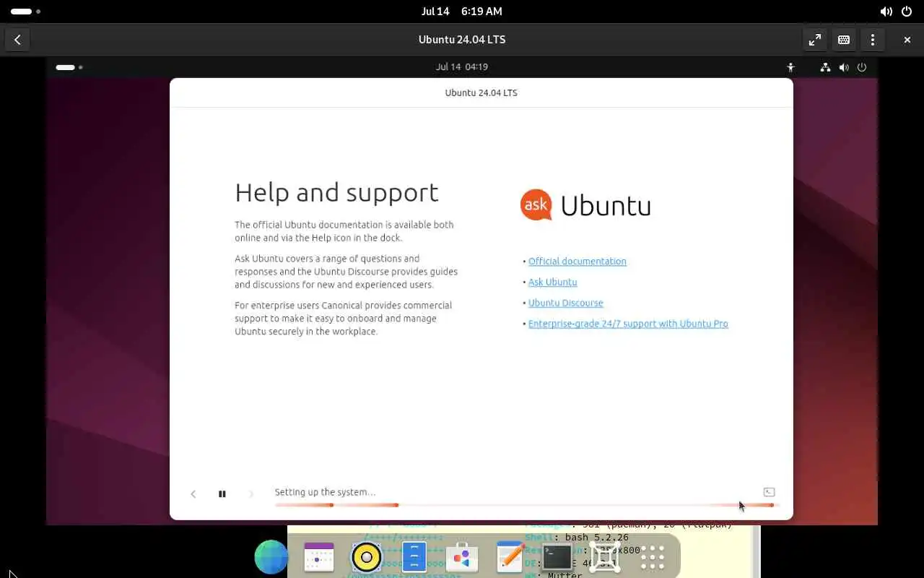Show the applications grid in the dock
The height and width of the screenshot is (578, 924).
pyautogui.click(x=653, y=557)
